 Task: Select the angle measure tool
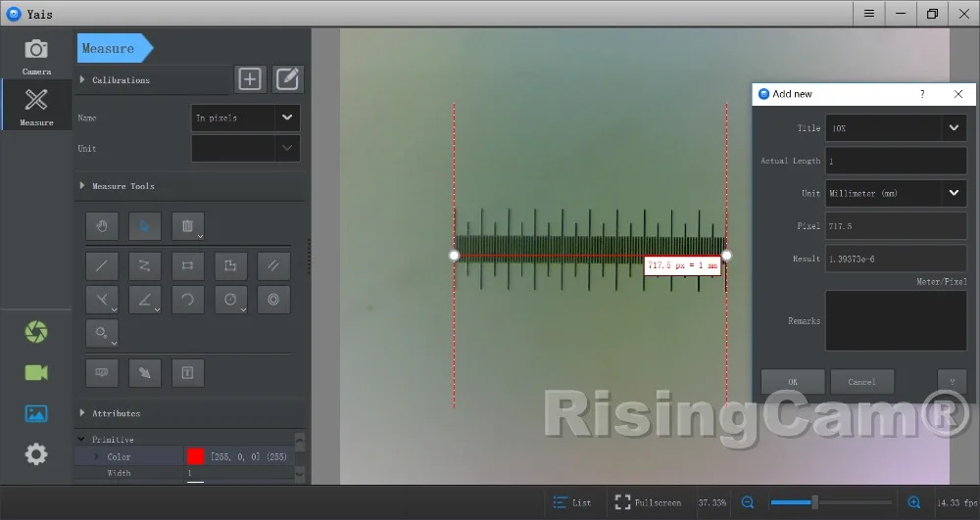(145, 300)
